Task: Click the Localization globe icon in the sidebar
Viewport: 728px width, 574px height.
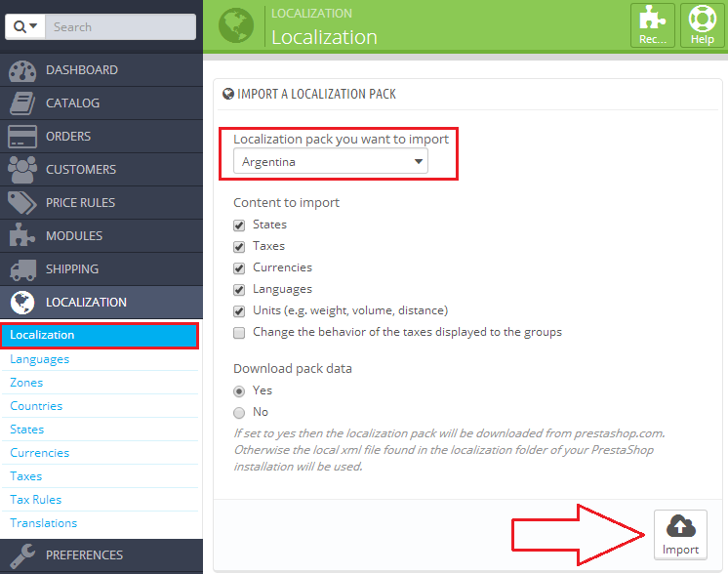Action: (x=22, y=303)
